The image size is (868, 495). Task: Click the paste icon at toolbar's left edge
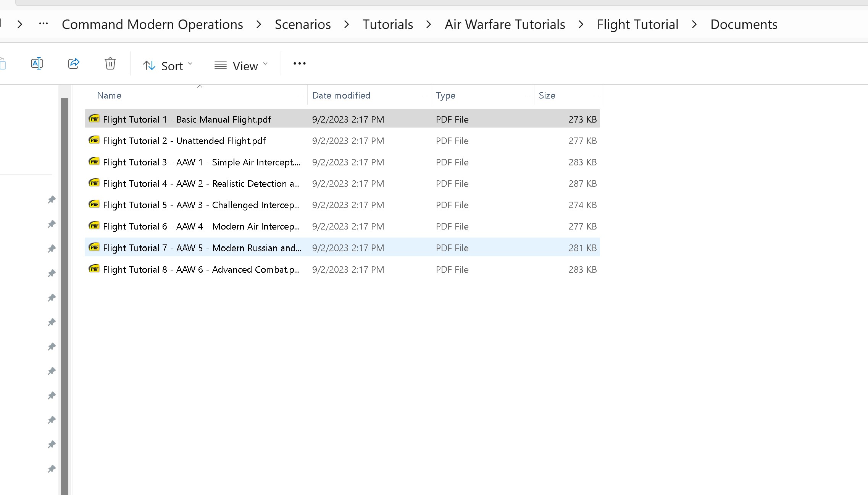tap(3, 63)
